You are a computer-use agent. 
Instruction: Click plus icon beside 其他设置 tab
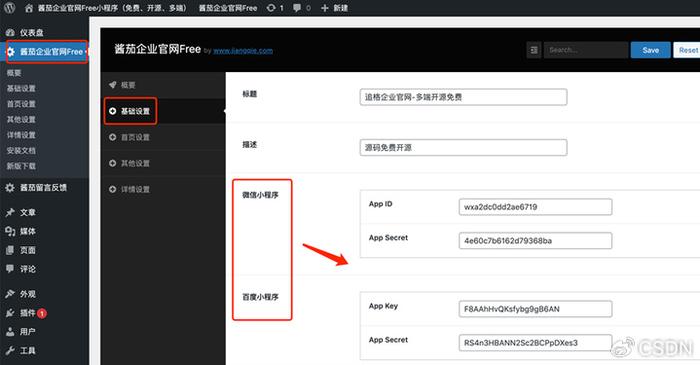point(112,163)
